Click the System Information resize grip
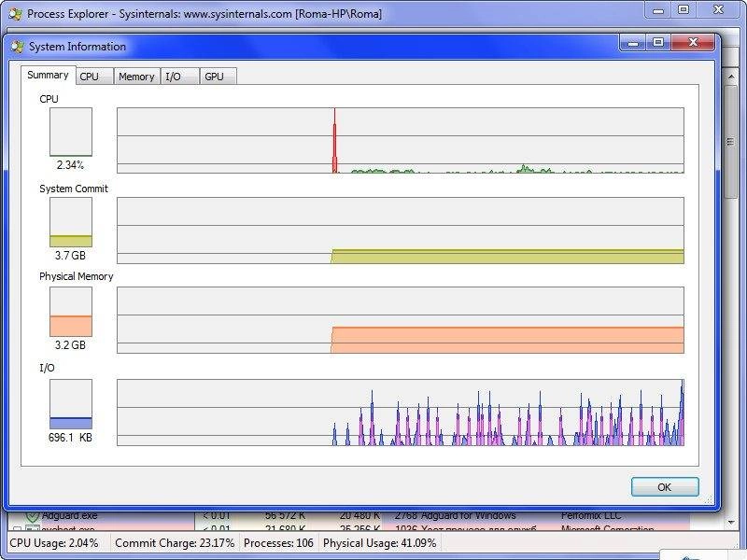 coord(710,499)
